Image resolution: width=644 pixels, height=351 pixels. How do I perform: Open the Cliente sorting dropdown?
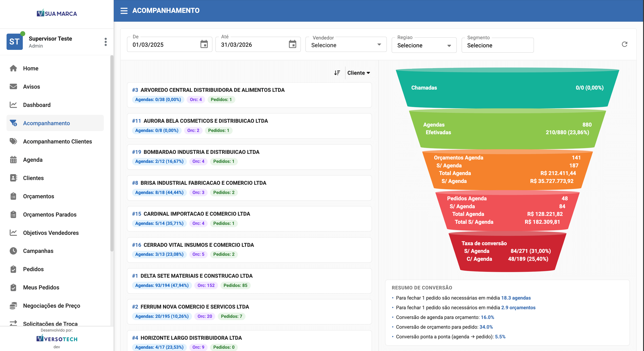(359, 73)
